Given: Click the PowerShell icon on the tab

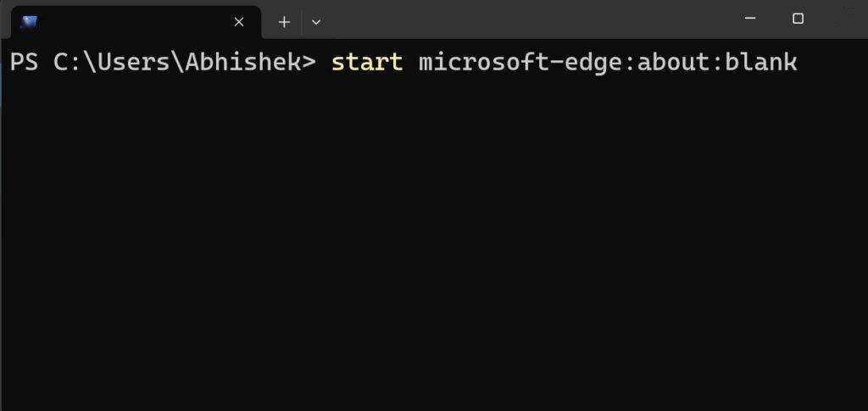Looking at the screenshot, I should tap(29, 22).
